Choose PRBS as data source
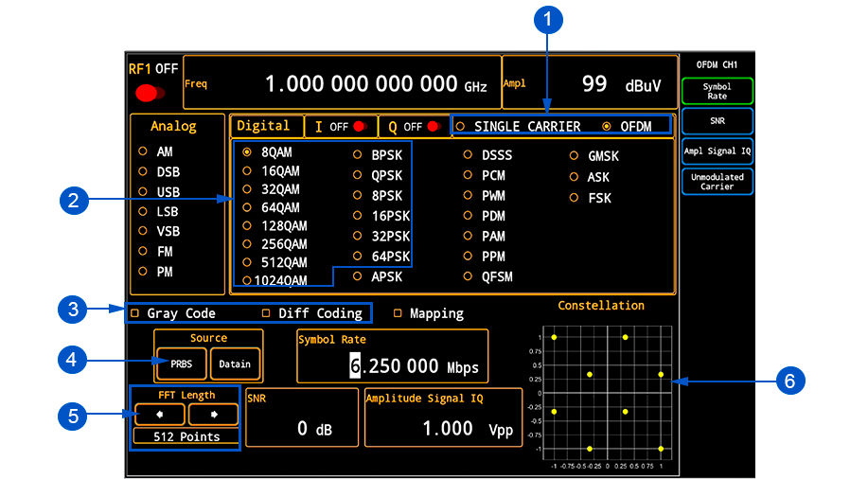This screenshot has height=479, width=868. (x=182, y=364)
